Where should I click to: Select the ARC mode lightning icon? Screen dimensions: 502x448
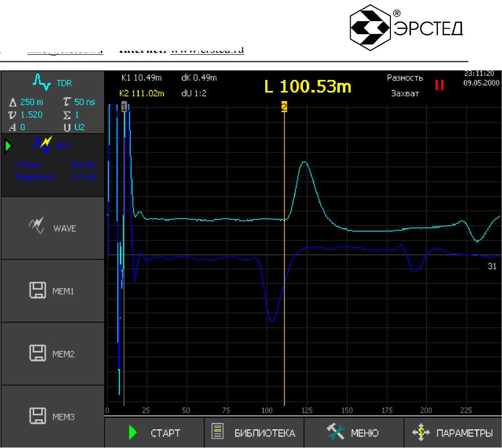(43, 144)
